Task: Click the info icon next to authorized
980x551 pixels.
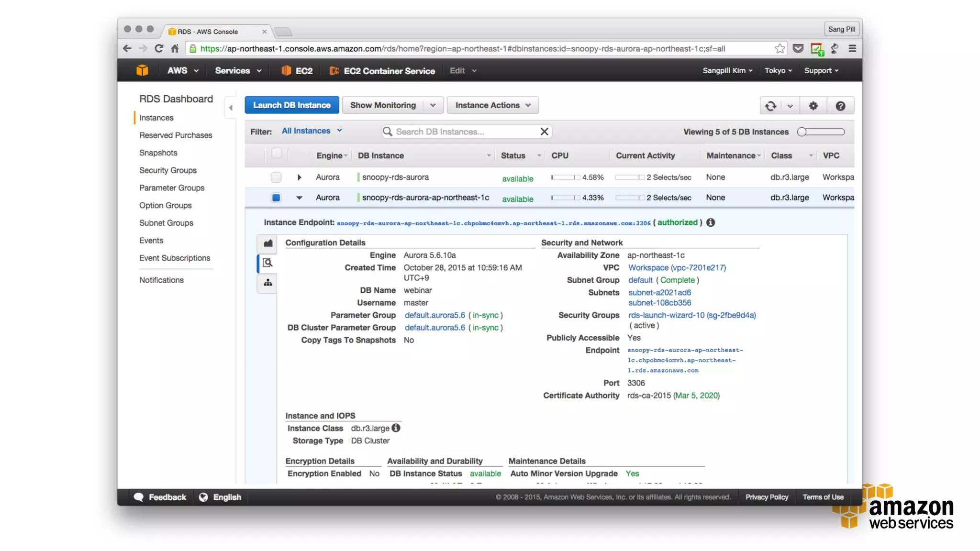Action: tap(711, 222)
